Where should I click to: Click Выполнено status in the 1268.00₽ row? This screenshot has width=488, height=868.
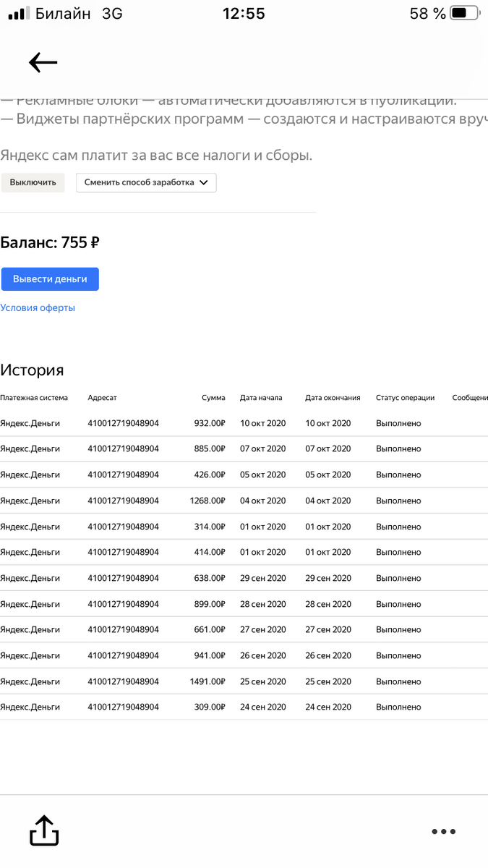coord(398,501)
